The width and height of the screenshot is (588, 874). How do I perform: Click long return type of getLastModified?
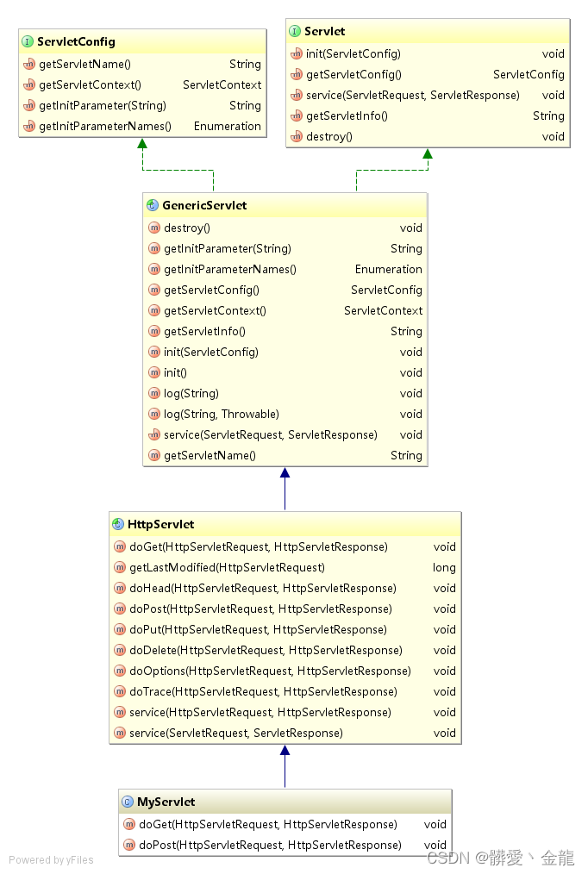pos(444,567)
